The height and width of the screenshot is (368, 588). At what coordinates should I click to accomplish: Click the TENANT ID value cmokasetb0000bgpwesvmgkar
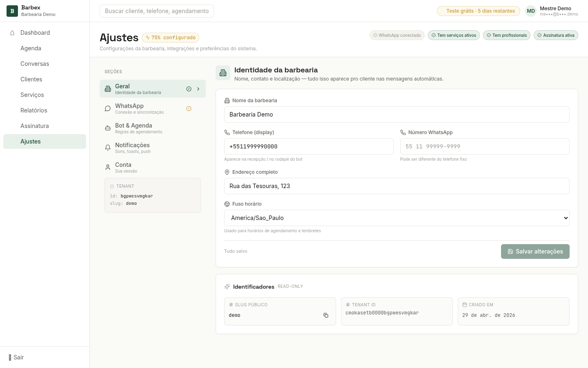tap(382, 313)
